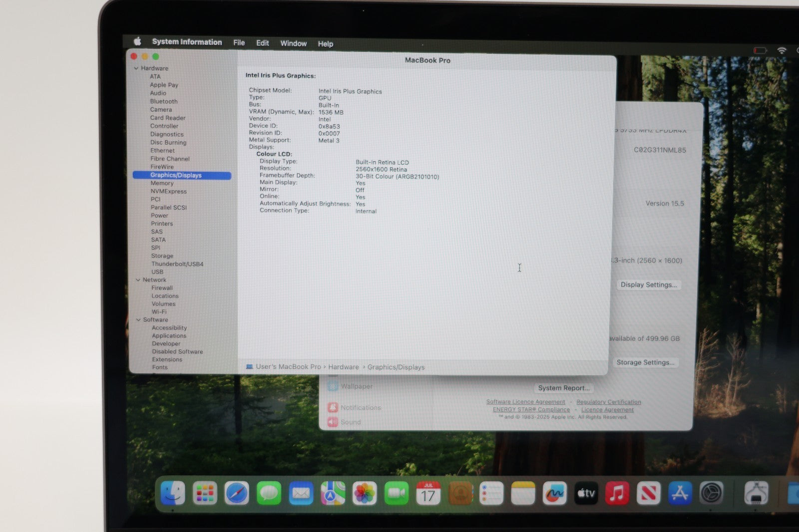
Task: Open News app in the Dock
Action: click(649, 494)
